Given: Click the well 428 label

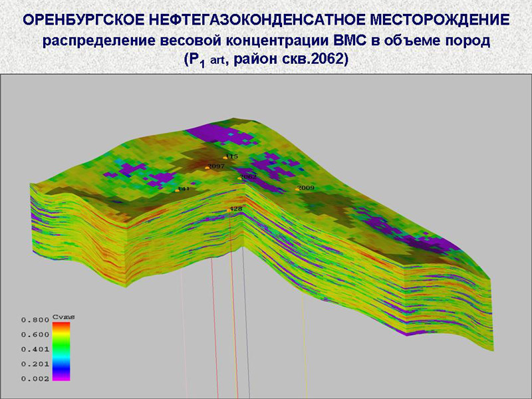Looking at the screenshot, I should [235, 209].
